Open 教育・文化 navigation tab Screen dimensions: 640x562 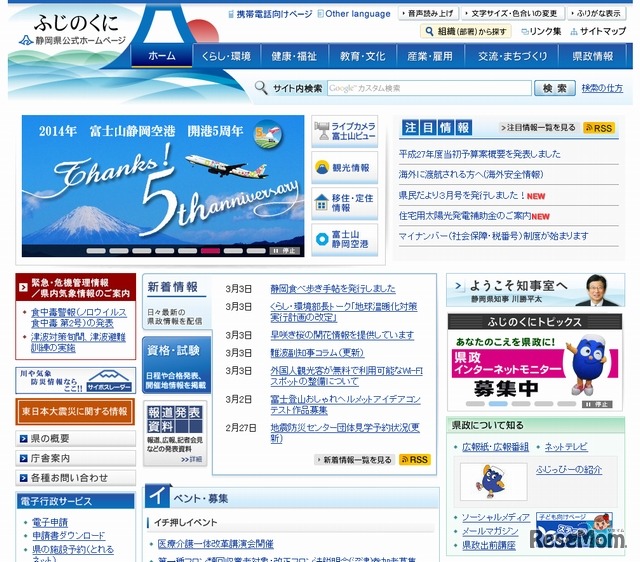362,56
